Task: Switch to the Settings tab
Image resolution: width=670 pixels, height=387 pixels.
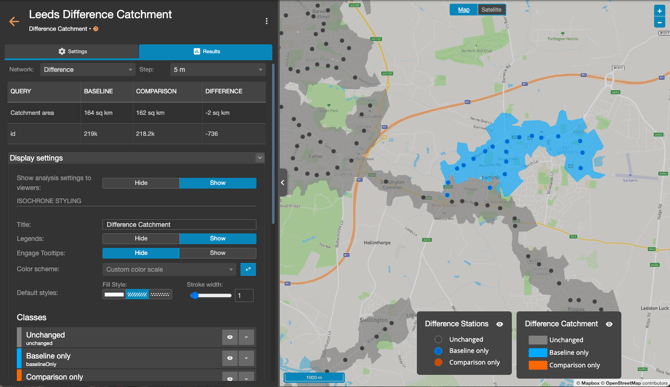Action: coord(72,51)
